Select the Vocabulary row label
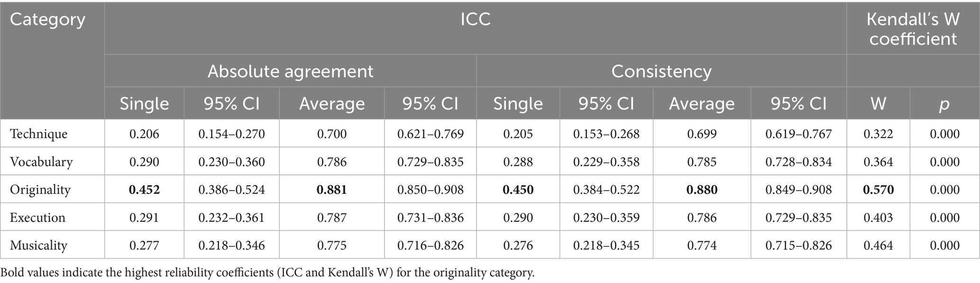Viewport: 980px width, 283px height. tap(41, 162)
